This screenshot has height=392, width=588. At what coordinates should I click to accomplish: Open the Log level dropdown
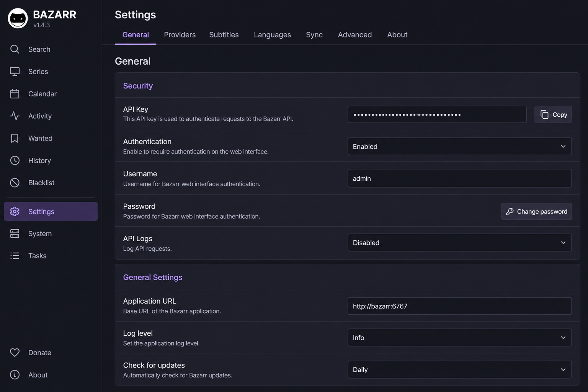(x=459, y=337)
